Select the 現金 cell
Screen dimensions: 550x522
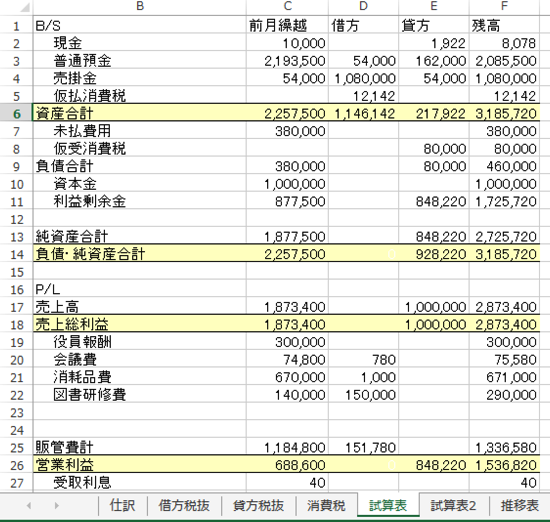point(140,43)
